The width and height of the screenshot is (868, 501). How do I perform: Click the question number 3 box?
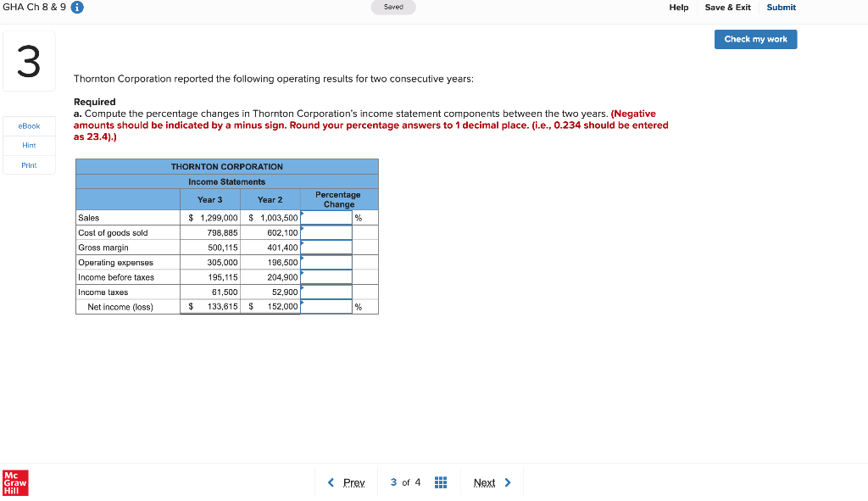pyautogui.click(x=29, y=61)
